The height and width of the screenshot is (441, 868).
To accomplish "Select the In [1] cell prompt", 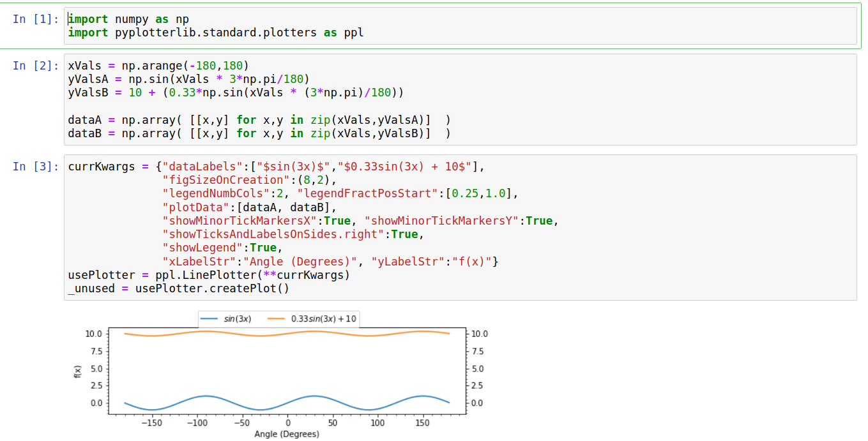I will (36, 19).
